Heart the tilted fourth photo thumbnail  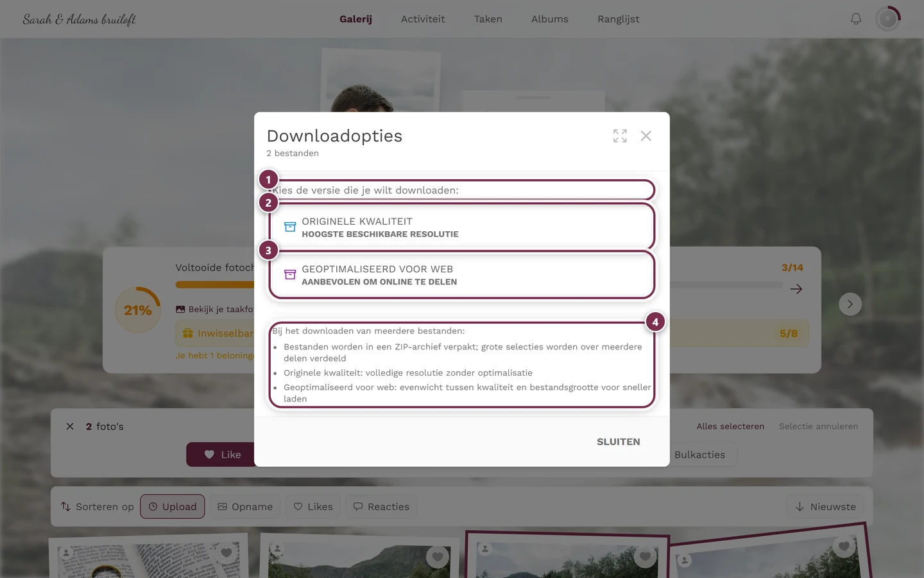point(844,547)
